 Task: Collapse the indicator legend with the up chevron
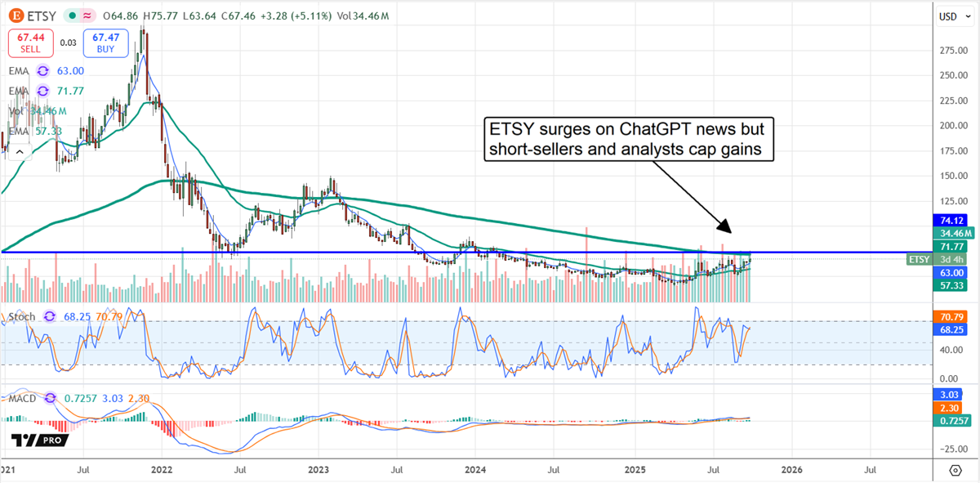click(x=20, y=151)
